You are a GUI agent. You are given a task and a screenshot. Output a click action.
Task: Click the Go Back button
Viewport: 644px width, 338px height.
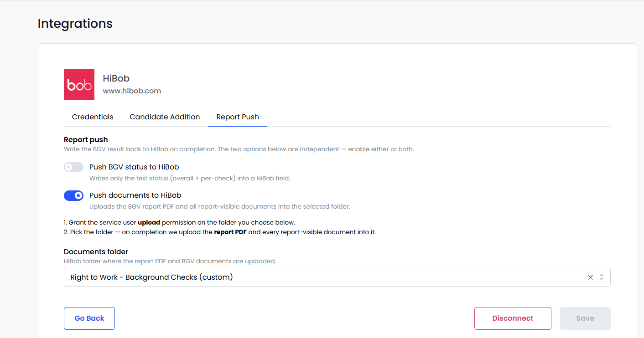click(89, 318)
